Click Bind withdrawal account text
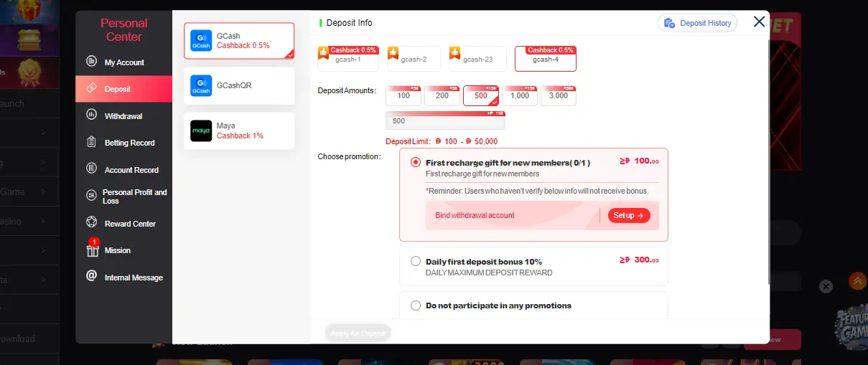This screenshot has height=365, width=868. coord(475,215)
